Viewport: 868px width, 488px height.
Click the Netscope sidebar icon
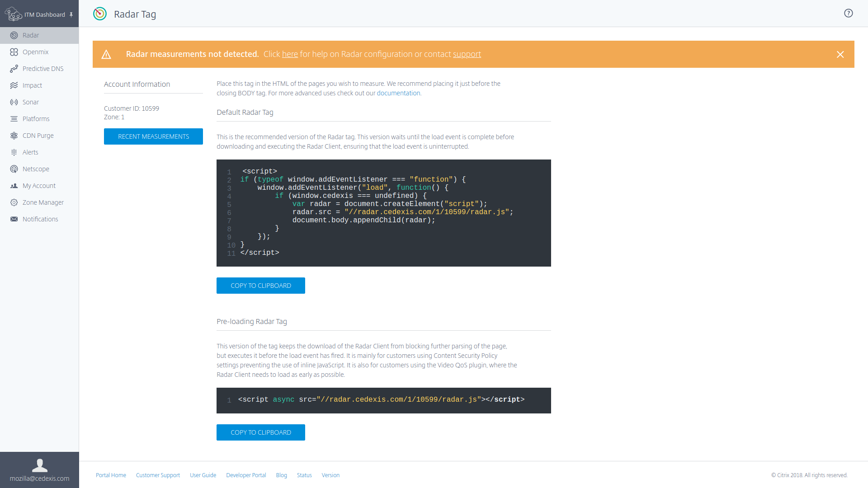pyautogui.click(x=14, y=169)
